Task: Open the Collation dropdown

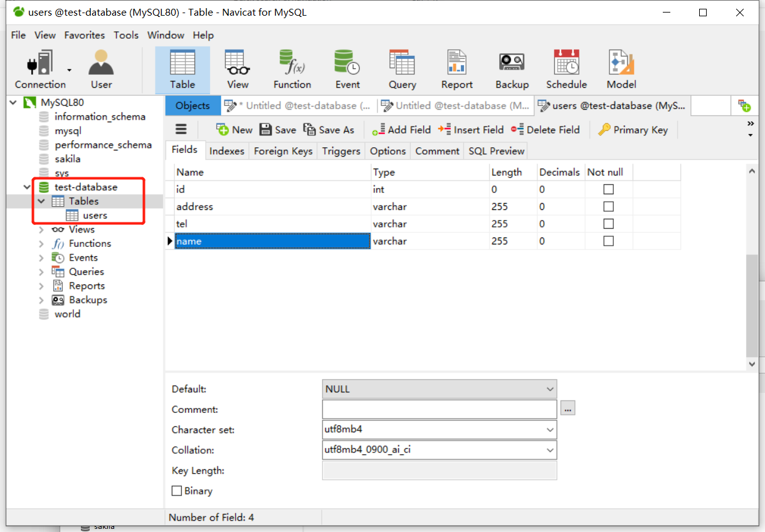Action: pos(550,450)
